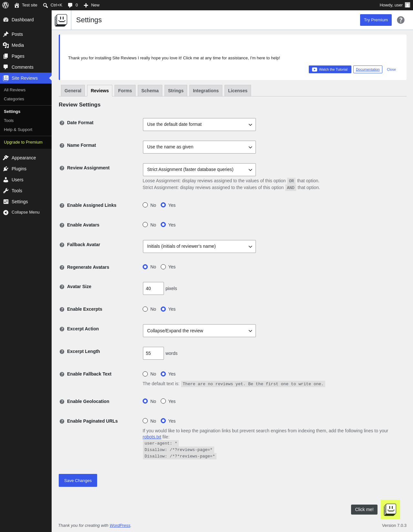The width and height of the screenshot is (413, 532).
Task: Open the Ctrl+K search icon
Action: click(x=45, y=5)
